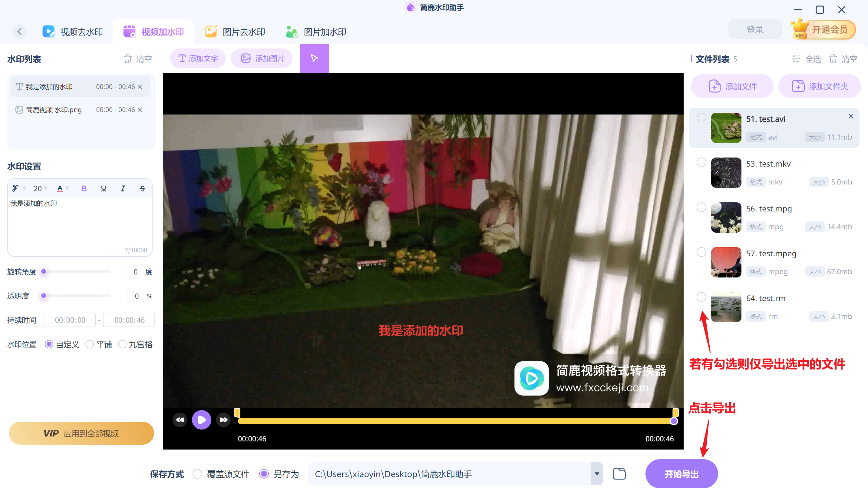Expand the save path dropdown arrow

pyautogui.click(x=597, y=474)
